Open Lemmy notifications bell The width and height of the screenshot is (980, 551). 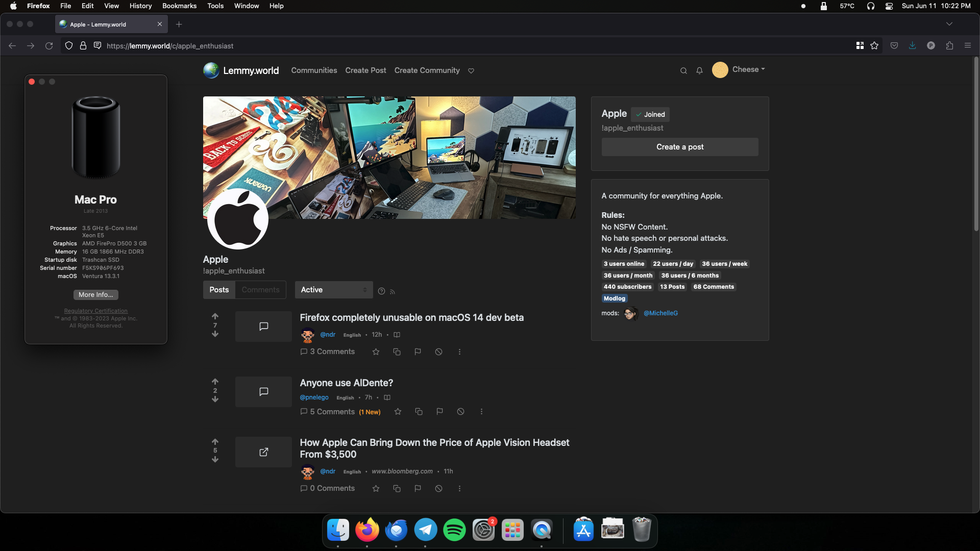(x=700, y=71)
